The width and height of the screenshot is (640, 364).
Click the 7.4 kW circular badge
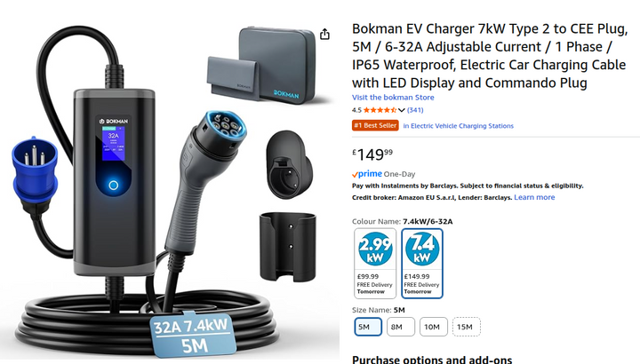[422, 249]
